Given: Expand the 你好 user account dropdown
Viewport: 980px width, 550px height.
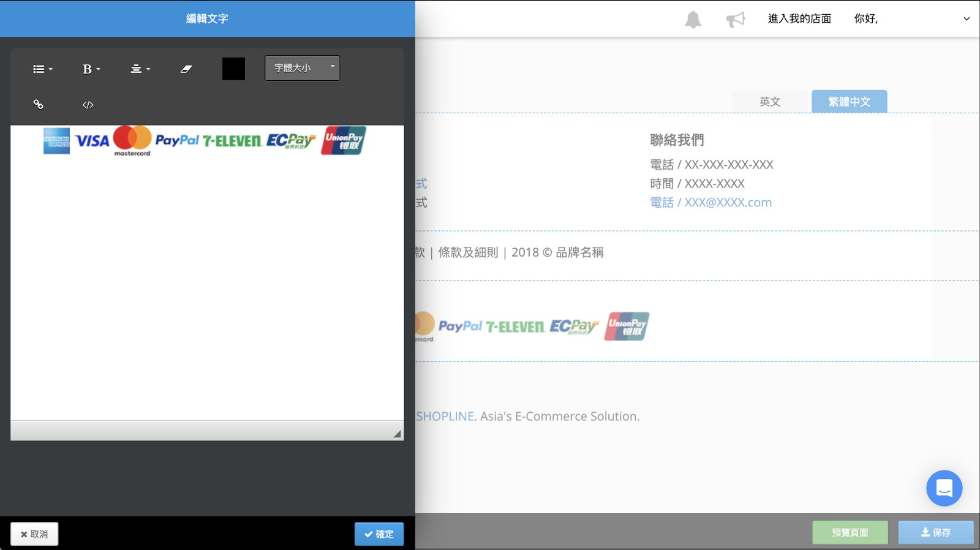Looking at the screenshot, I should [911, 18].
